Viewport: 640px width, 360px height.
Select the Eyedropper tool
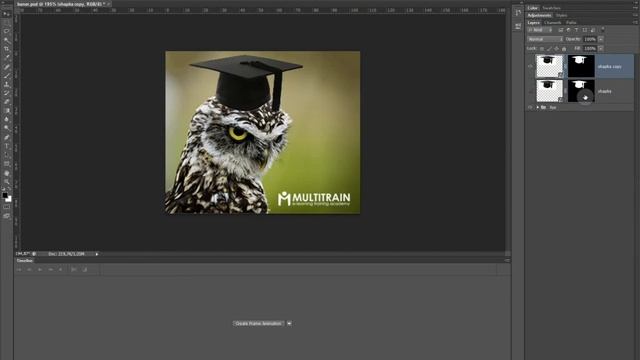(6, 58)
